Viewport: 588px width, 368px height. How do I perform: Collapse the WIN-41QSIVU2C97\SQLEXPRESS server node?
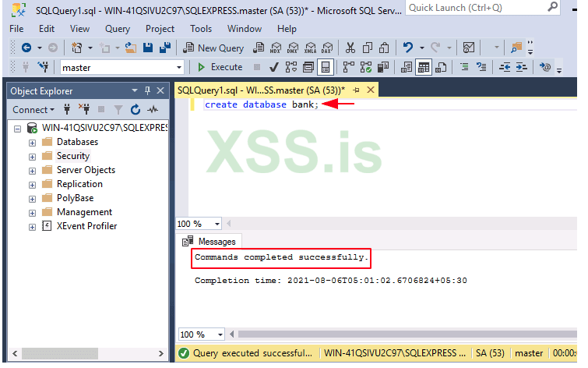pos(17,129)
